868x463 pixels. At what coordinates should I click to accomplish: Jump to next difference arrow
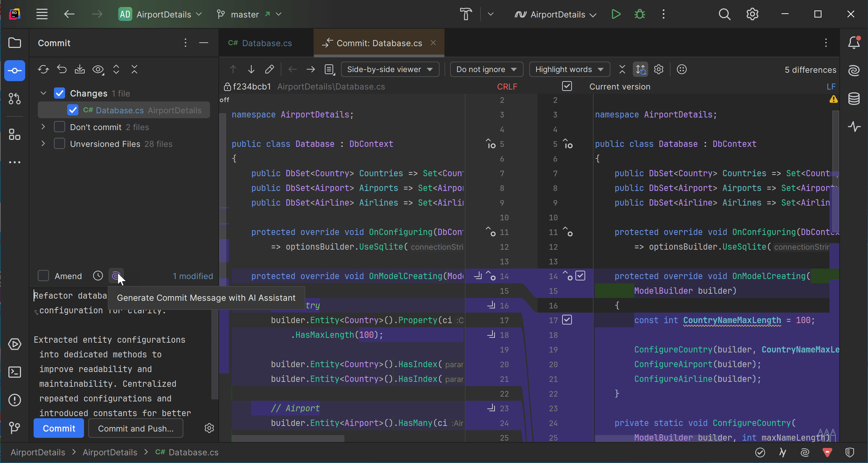[x=251, y=69]
